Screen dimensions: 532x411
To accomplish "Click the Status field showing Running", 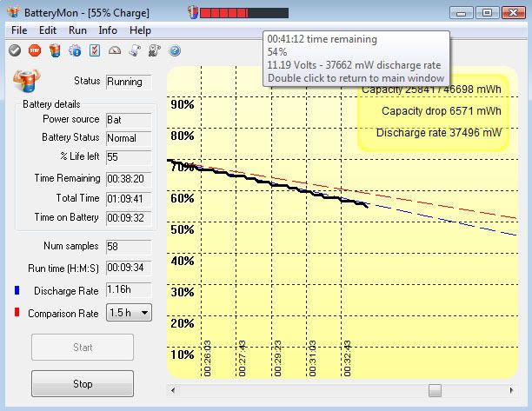I will [x=129, y=82].
